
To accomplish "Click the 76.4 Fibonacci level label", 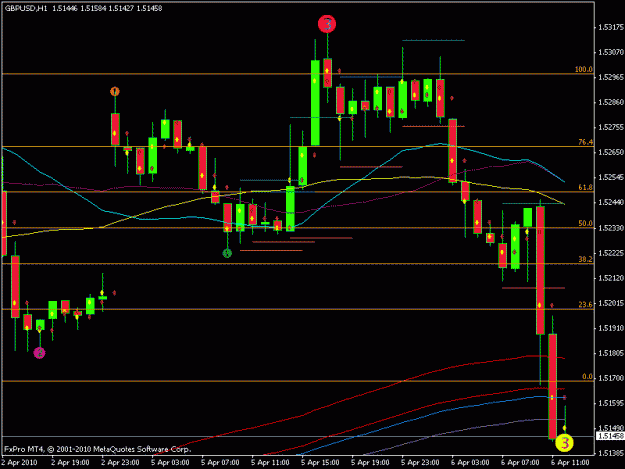I will pyautogui.click(x=586, y=142).
